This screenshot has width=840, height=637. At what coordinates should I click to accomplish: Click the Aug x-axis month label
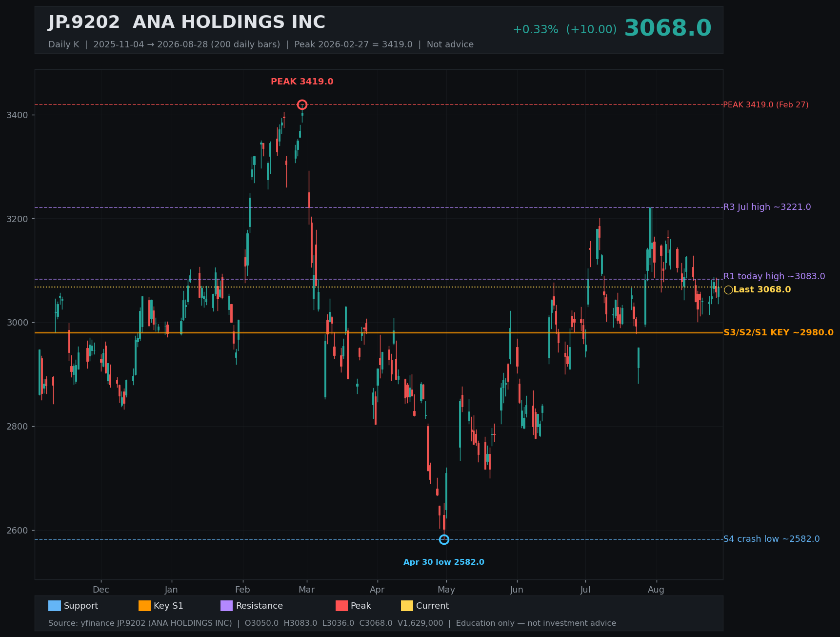pyautogui.click(x=656, y=590)
